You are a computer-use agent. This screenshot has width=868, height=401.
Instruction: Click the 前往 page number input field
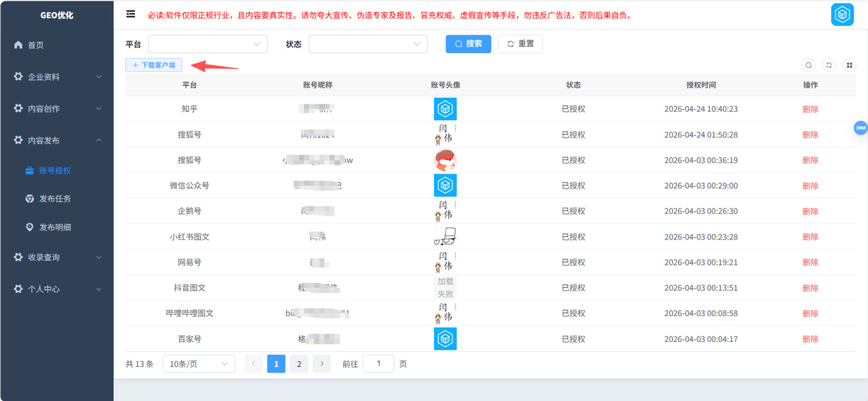(378, 364)
